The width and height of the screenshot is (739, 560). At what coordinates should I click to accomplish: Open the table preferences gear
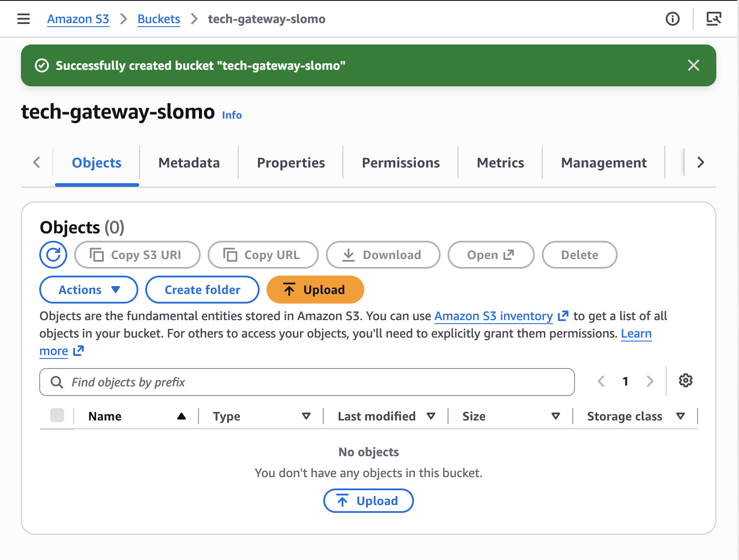[x=686, y=381]
